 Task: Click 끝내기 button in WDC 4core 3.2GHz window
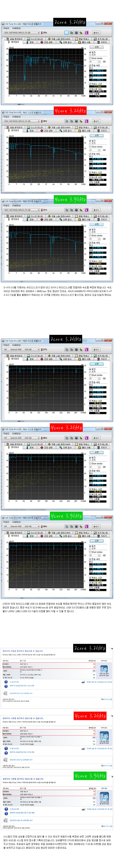click(96, 121)
